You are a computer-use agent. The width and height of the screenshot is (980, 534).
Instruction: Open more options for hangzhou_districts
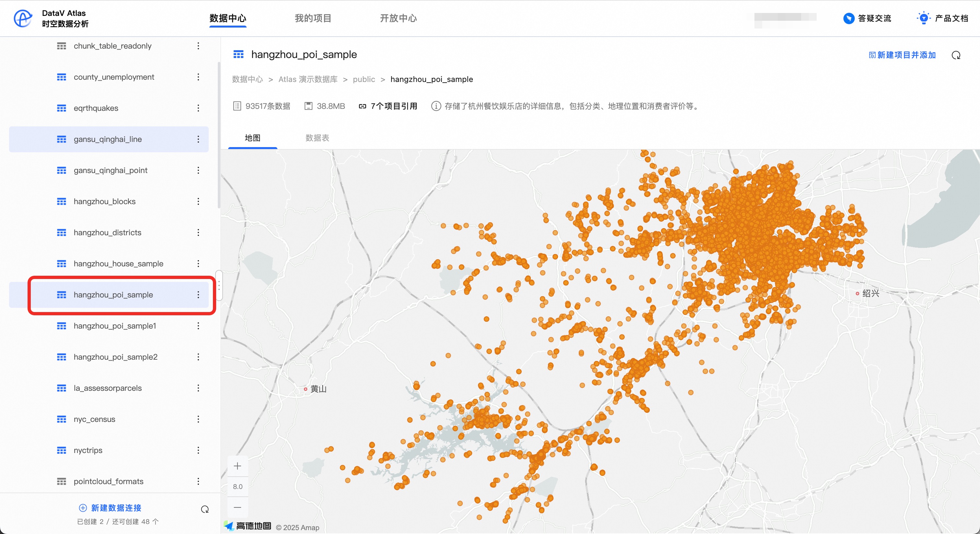click(x=198, y=233)
